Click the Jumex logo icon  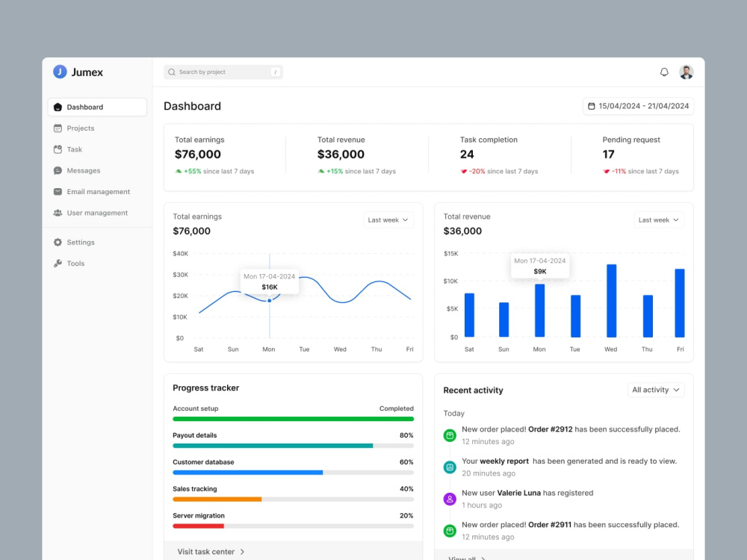click(60, 72)
